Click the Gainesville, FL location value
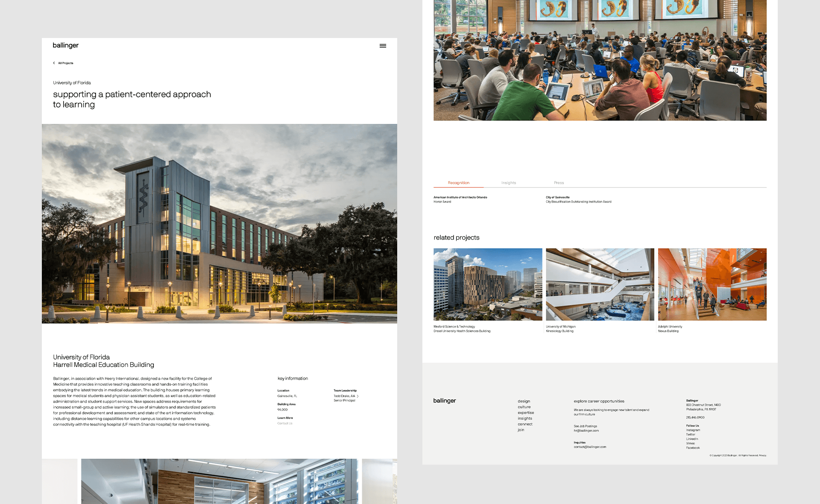Viewport: 820px width, 504px height. point(287,396)
